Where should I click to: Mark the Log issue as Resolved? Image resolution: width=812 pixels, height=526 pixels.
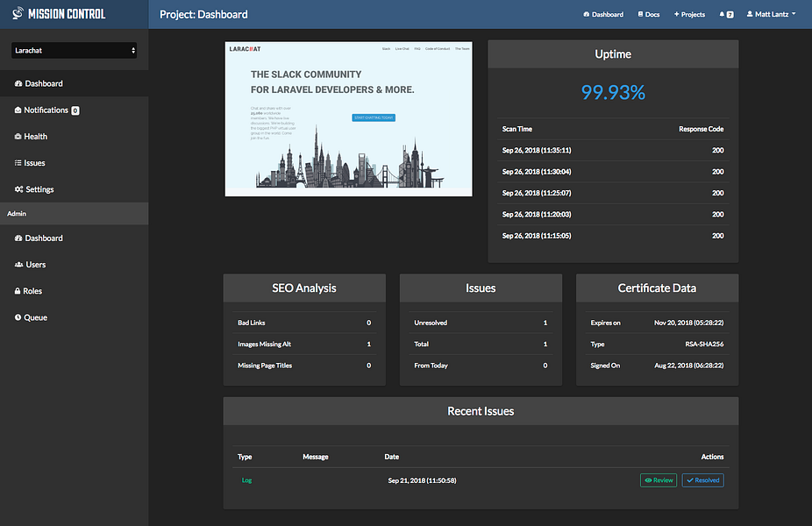pyautogui.click(x=702, y=480)
